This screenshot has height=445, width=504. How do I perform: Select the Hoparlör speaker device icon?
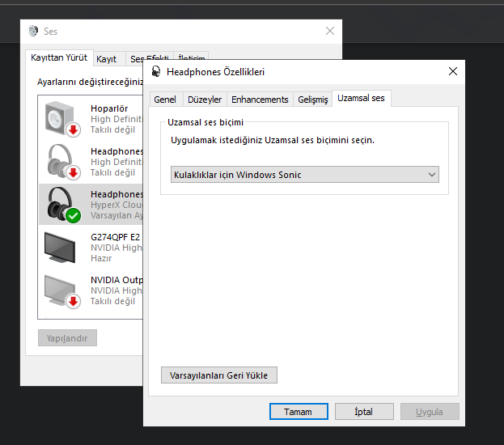coord(62,119)
